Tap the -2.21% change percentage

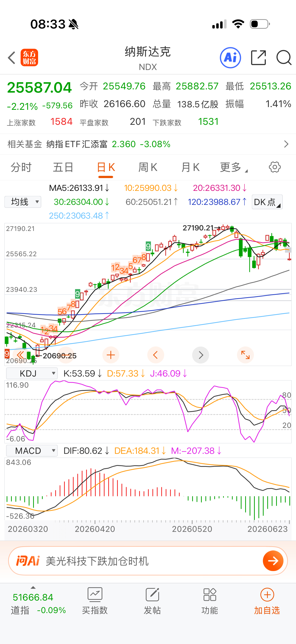pyautogui.click(x=23, y=106)
